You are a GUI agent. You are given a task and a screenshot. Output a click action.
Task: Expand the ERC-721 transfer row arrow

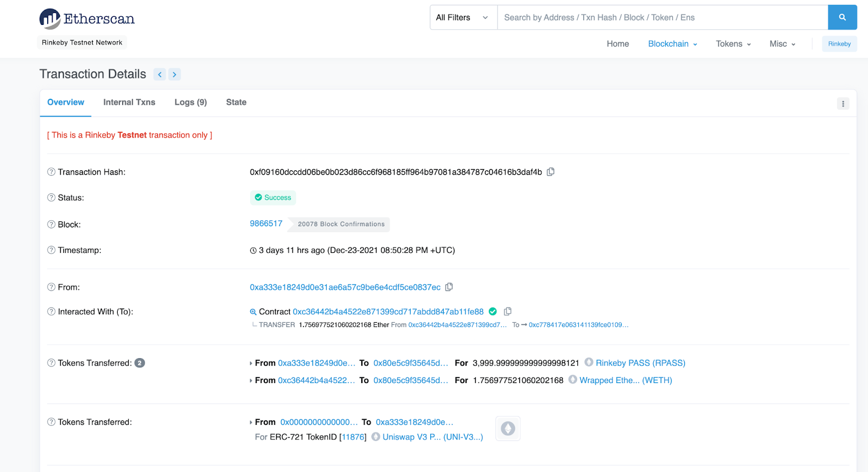(251, 423)
